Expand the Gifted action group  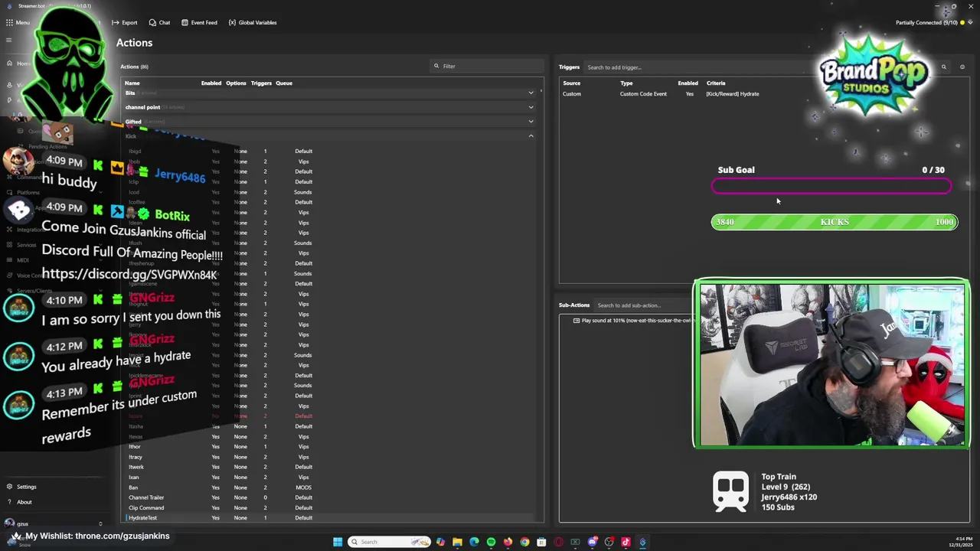531,121
